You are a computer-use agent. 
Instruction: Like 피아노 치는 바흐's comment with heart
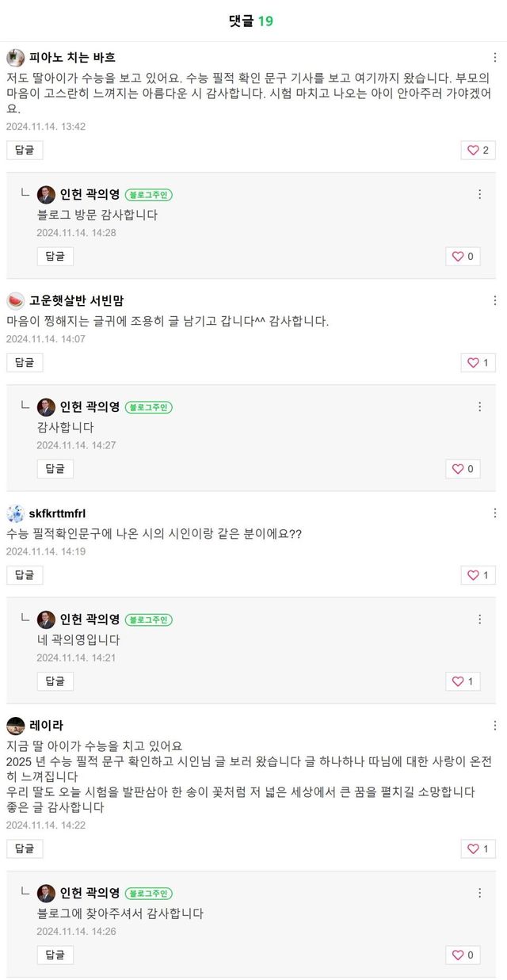click(478, 151)
